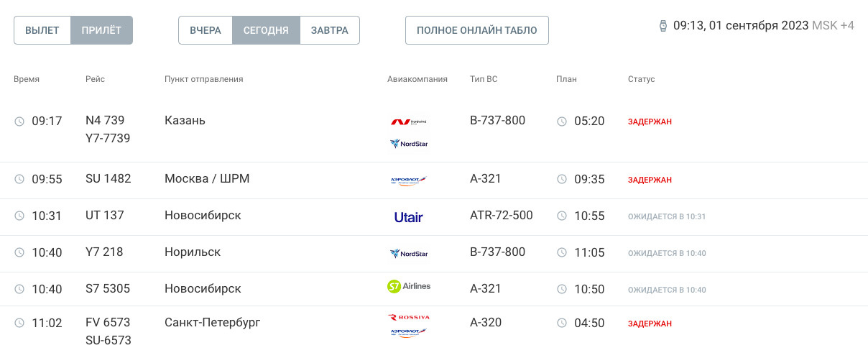The width and height of the screenshot is (868, 353).
Task: Select the ПРИЛЁТ arrivals toggle
Action: (101, 30)
